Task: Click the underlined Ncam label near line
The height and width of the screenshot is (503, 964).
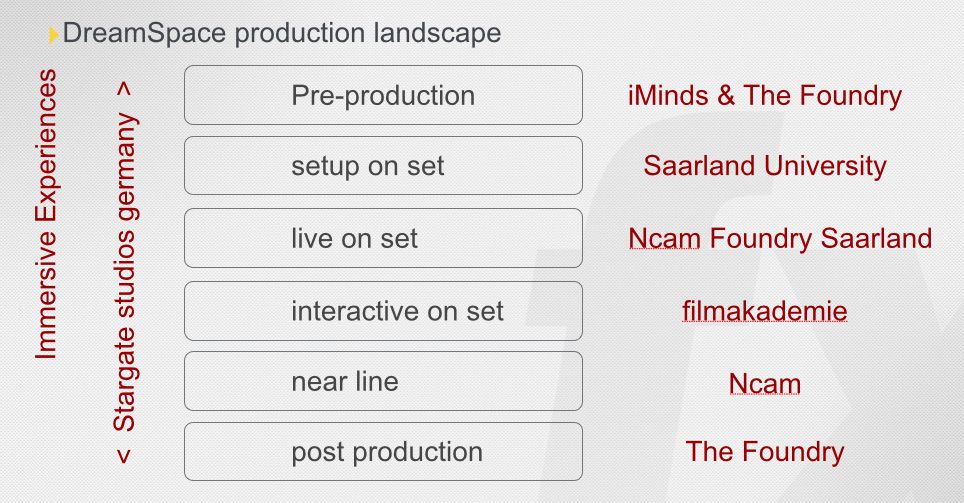Action: coord(764,384)
